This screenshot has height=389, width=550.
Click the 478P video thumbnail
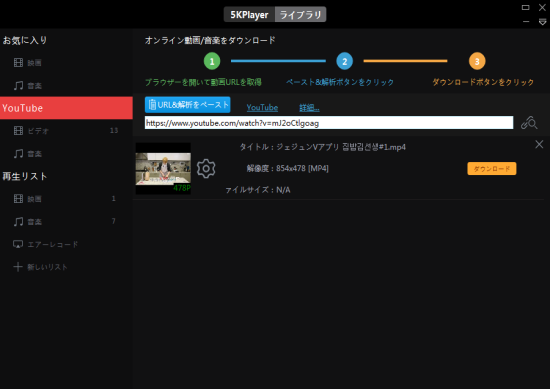(163, 169)
